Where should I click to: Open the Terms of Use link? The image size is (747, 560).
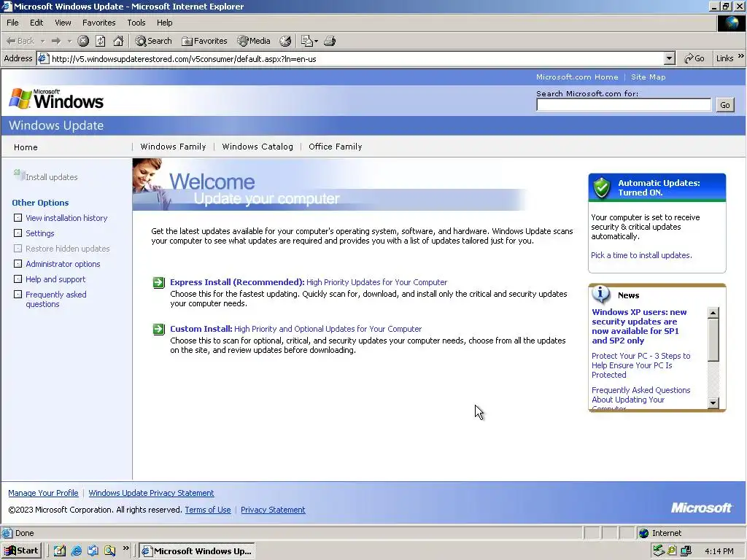pos(208,510)
